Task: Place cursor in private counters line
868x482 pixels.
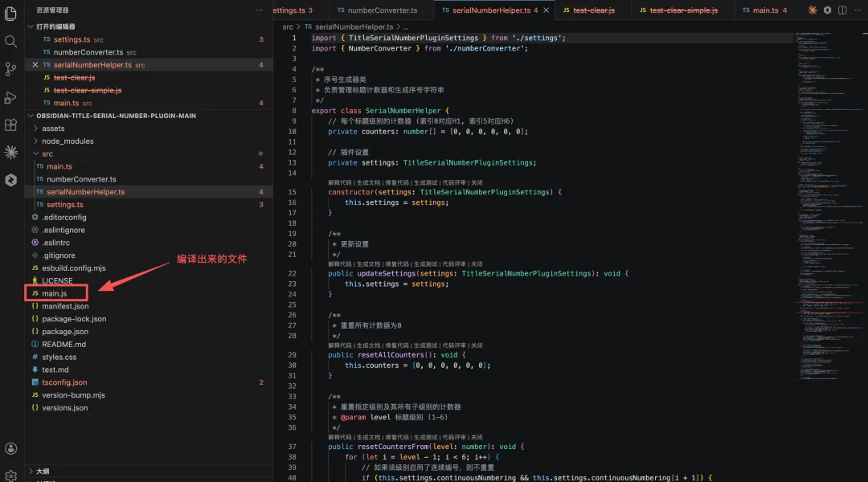Action: [x=428, y=132]
